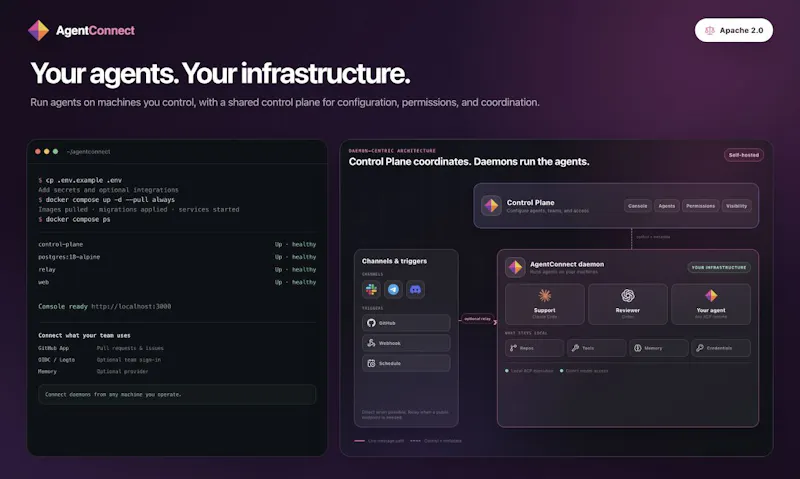The height and width of the screenshot is (479, 800).
Task: Open the Console tab in Control Plane
Action: point(638,206)
